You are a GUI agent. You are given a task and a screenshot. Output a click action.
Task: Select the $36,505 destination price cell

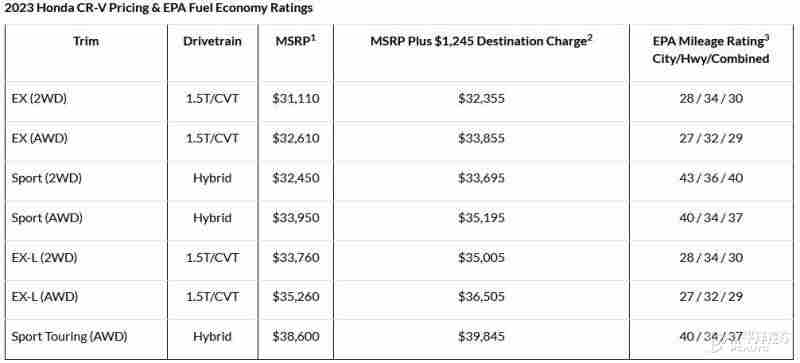pos(481,297)
